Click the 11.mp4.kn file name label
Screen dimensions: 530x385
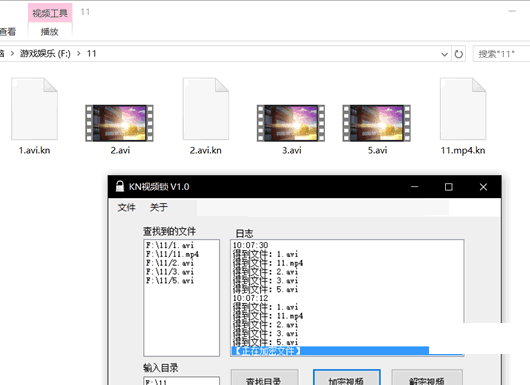(463, 150)
